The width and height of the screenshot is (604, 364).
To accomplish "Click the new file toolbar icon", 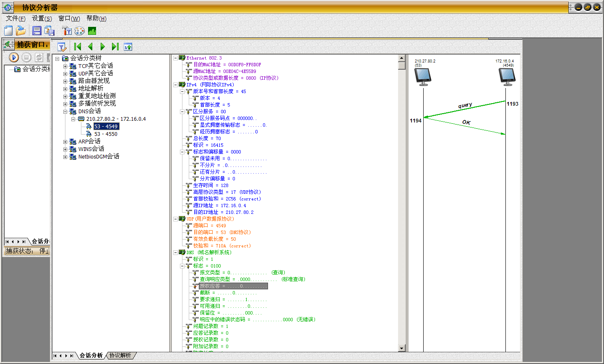I will pyautogui.click(x=8, y=31).
